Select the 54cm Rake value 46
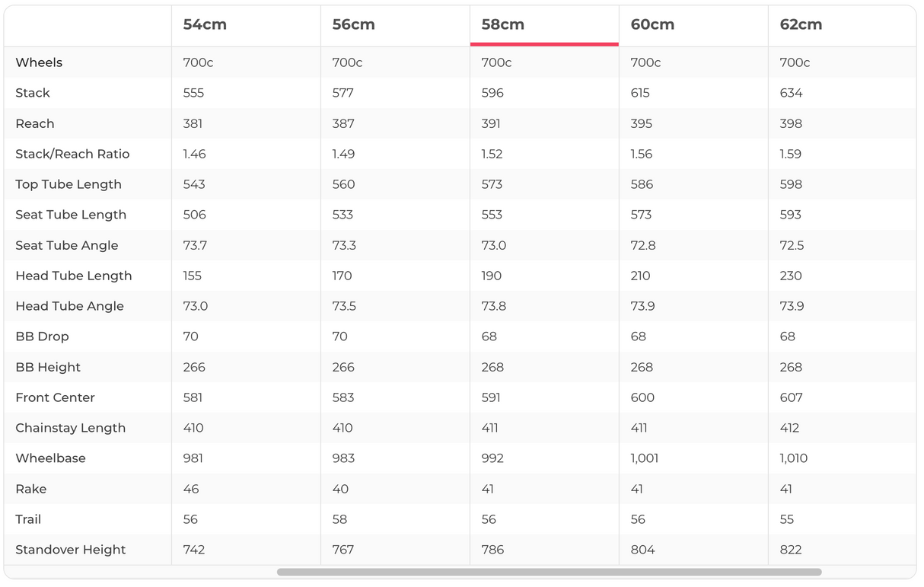The width and height of the screenshot is (924, 587). (190, 489)
